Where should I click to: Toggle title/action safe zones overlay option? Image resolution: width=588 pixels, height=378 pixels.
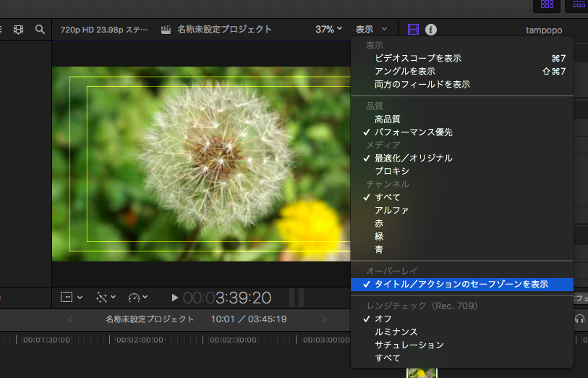pyautogui.click(x=461, y=285)
